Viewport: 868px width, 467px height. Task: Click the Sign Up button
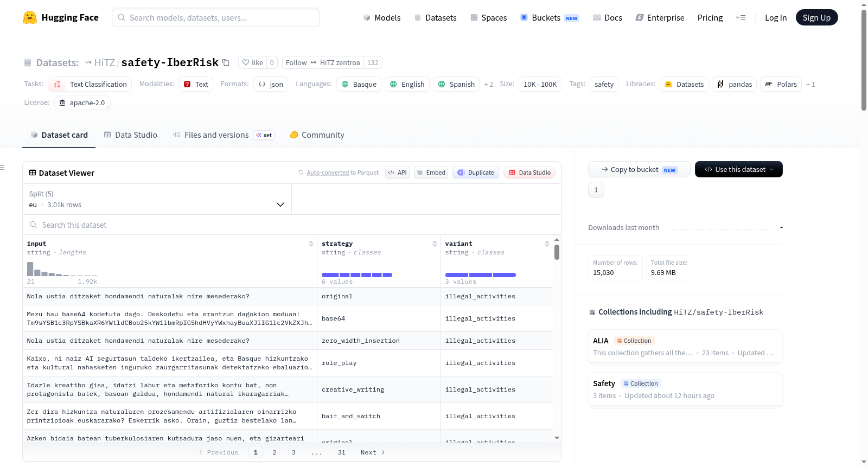point(816,17)
